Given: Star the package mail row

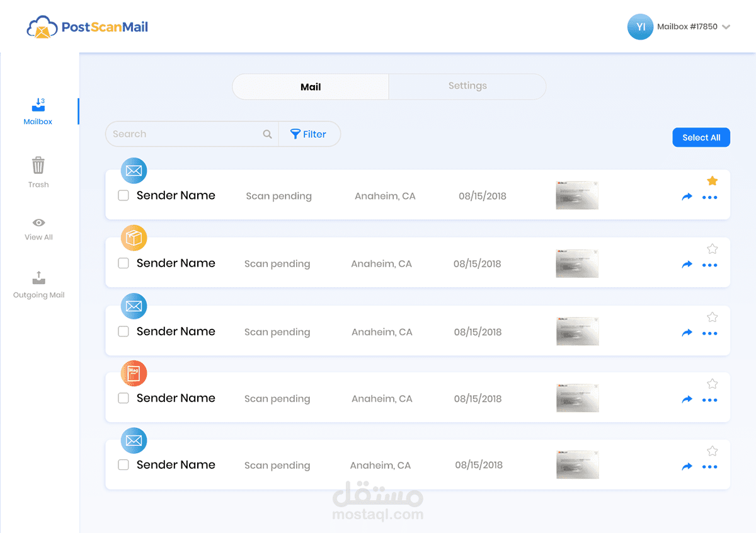Looking at the screenshot, I should [x=713, y=249].
